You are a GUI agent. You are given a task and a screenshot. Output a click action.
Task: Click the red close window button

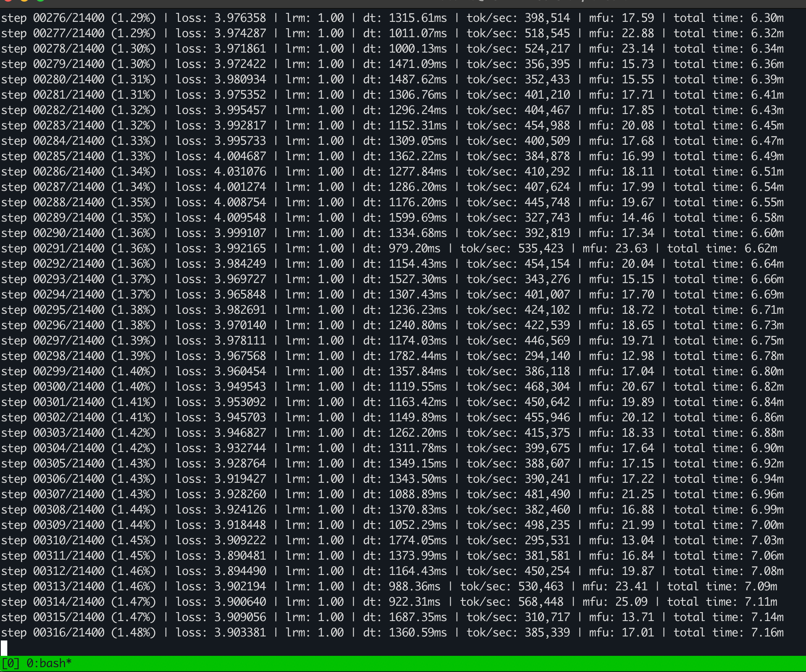(x=8, y=1)
